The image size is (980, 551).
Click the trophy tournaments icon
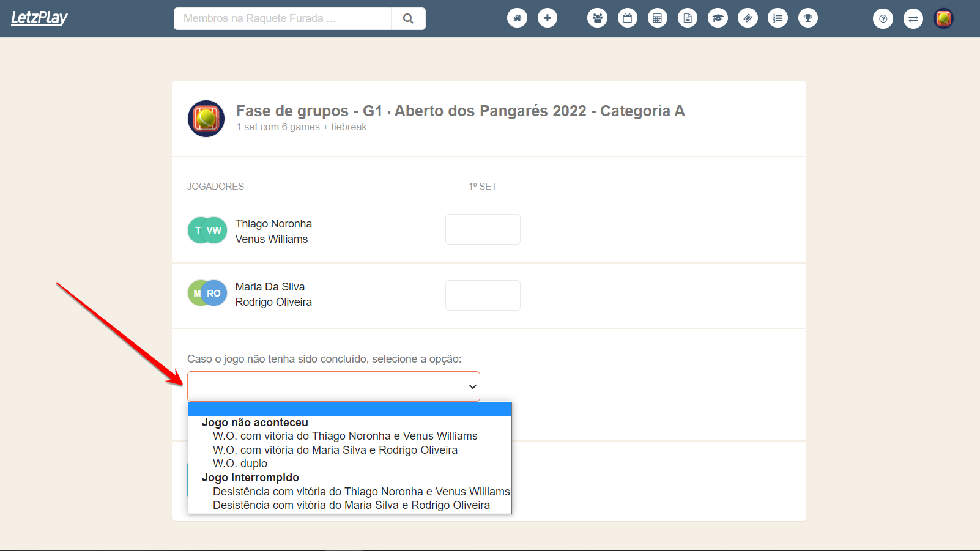(x=807, y=18)
